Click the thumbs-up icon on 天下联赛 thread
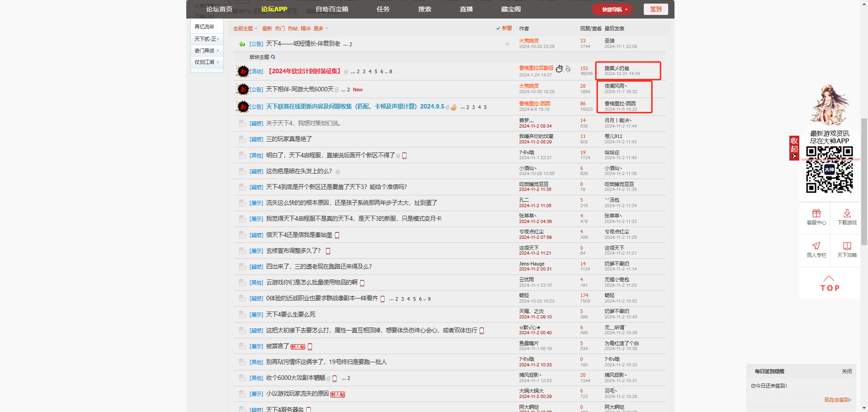 (453, 107)
